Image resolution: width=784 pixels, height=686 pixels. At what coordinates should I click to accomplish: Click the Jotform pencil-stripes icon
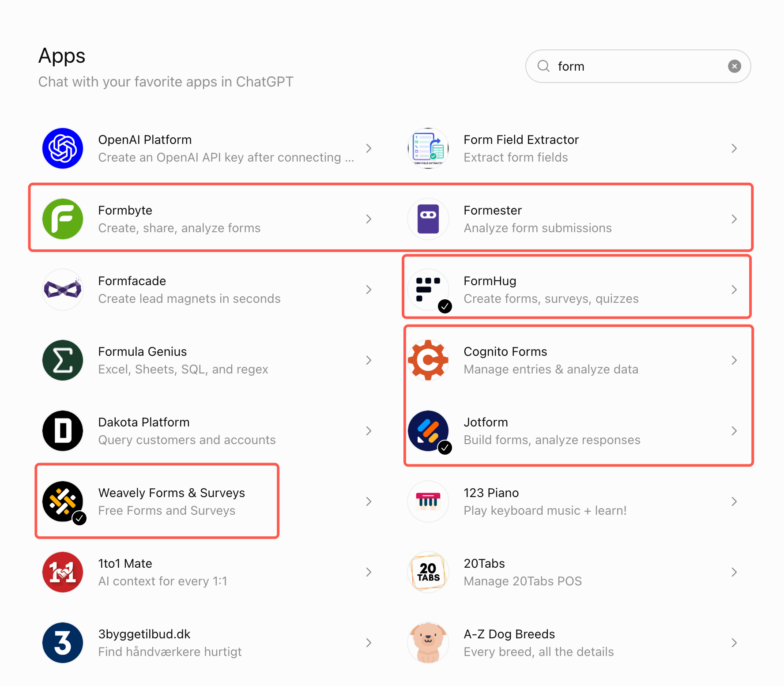[428, 431]
